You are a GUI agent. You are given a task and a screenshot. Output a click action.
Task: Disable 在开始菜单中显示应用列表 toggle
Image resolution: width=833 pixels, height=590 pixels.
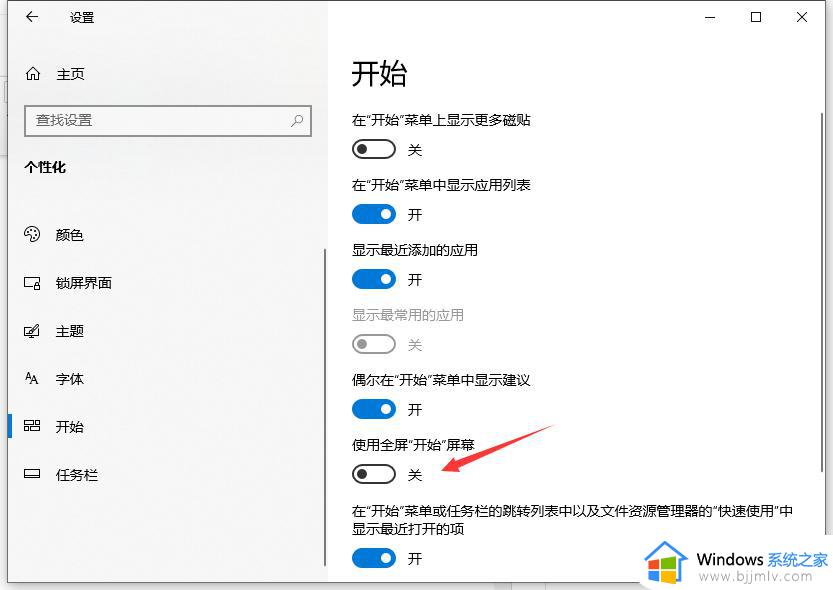(x=373, y=215)
